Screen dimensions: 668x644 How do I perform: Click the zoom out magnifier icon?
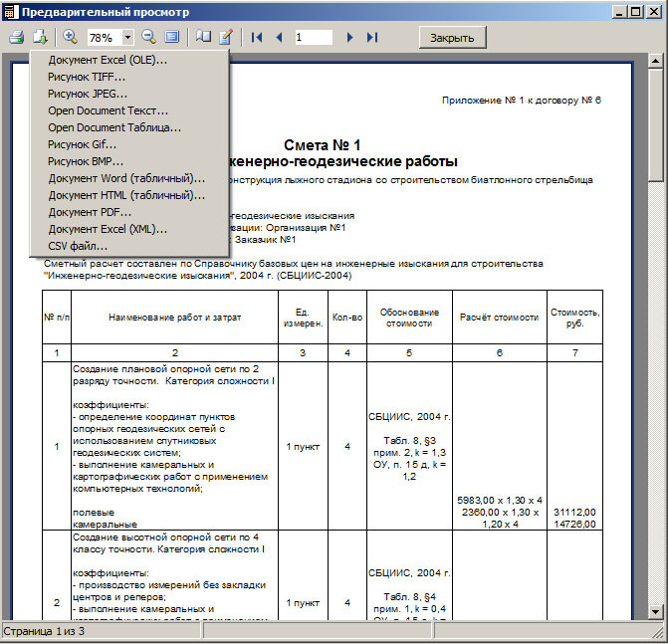coord(148,37)
